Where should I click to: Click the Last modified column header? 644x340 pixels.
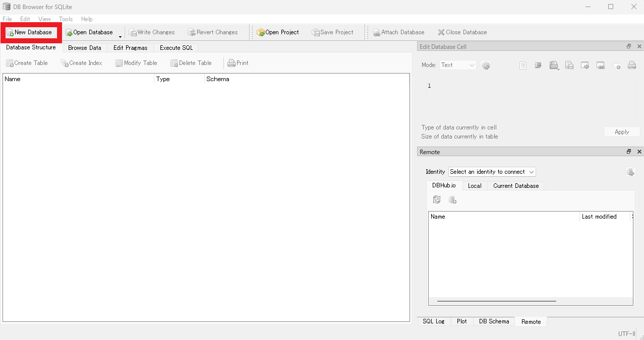(x=605, y=217)
